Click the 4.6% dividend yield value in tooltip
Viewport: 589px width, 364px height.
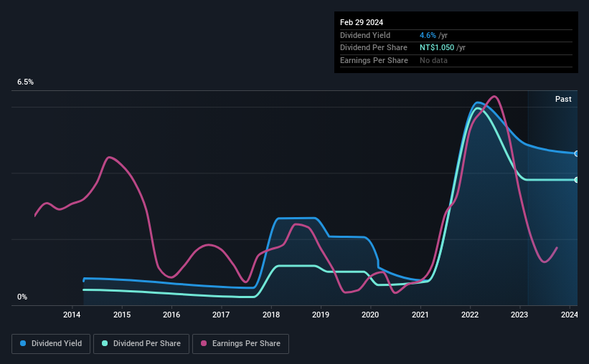pos(428,35)
